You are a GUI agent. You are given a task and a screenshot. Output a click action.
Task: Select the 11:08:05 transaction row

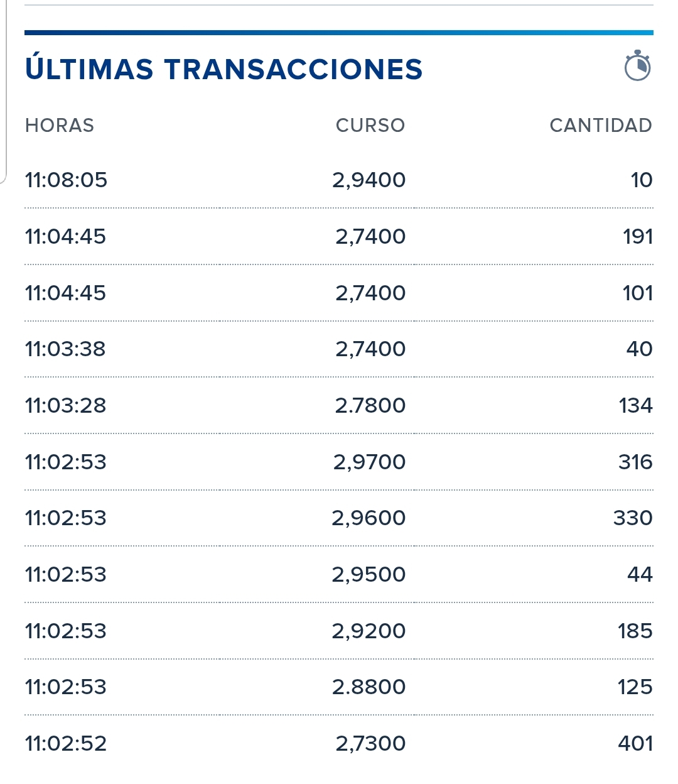click(x=339, y=180)
